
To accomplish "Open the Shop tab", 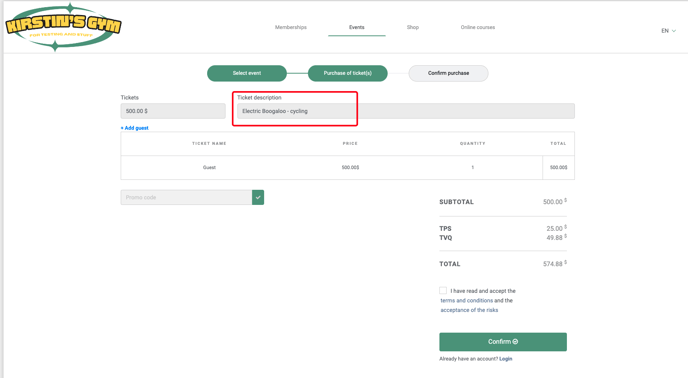I will point(413,27).
